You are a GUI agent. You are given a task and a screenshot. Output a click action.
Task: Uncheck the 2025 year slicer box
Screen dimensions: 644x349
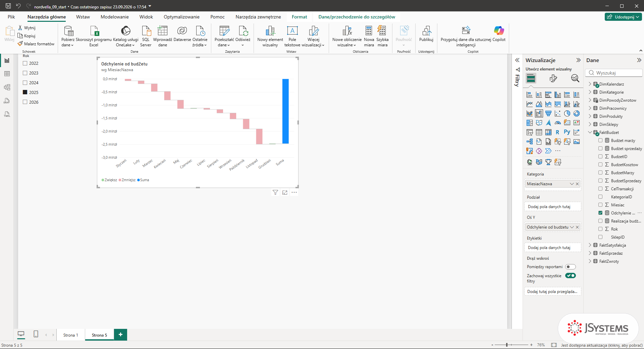[25, 92]
